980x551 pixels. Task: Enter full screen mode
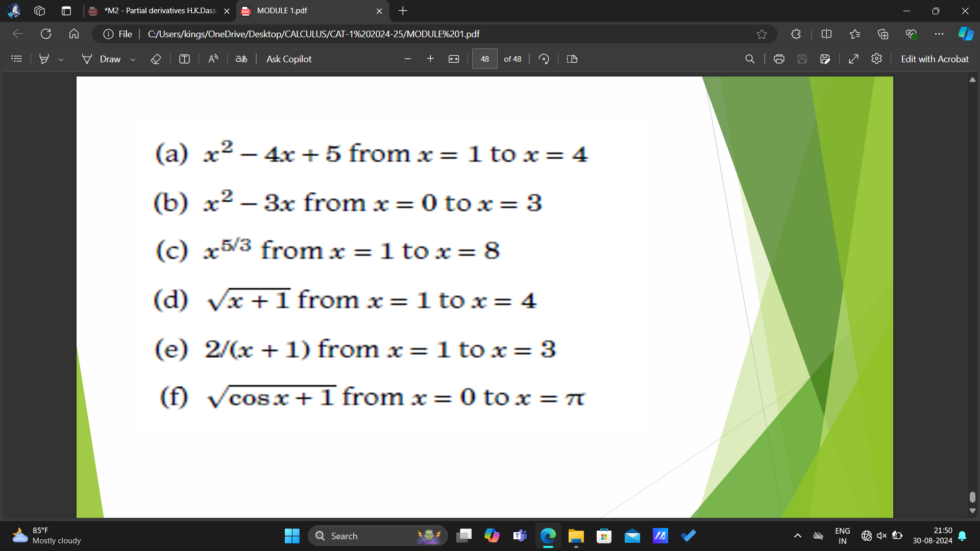click(853, 59)
